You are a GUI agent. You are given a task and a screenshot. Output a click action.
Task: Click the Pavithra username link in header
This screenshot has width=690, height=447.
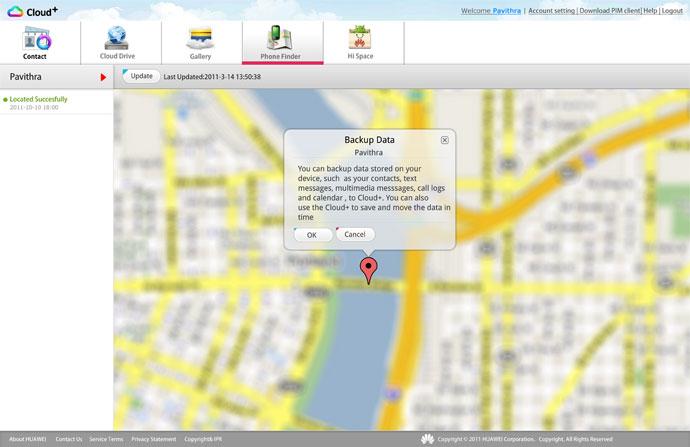(x=506, y=11)
